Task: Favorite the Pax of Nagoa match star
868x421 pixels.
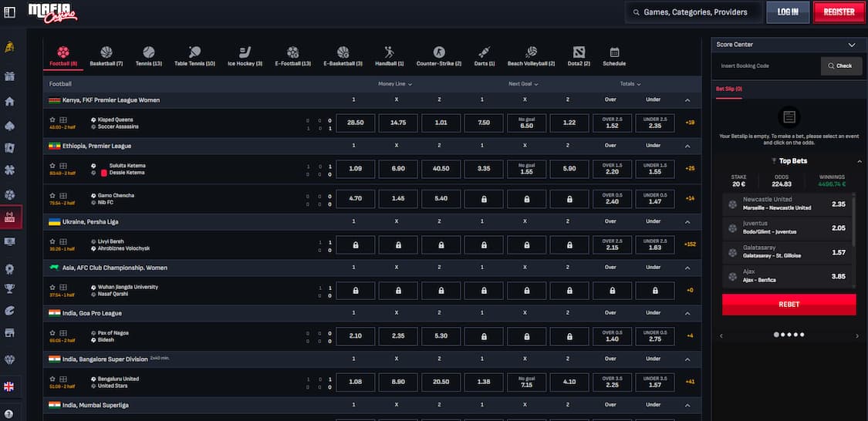Action: tap(52, 333)
